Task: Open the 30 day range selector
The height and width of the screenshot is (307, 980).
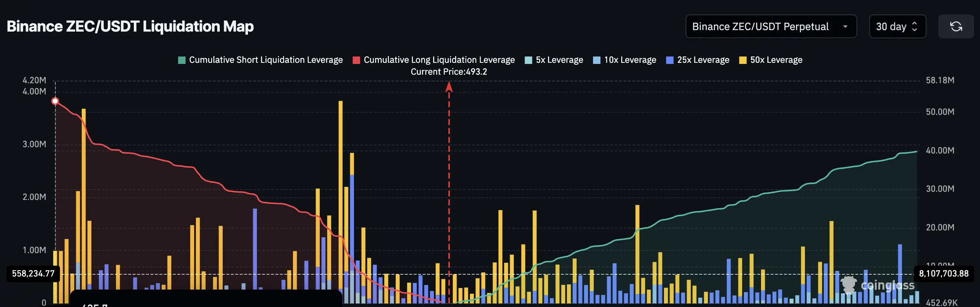Action: (897, 26)
